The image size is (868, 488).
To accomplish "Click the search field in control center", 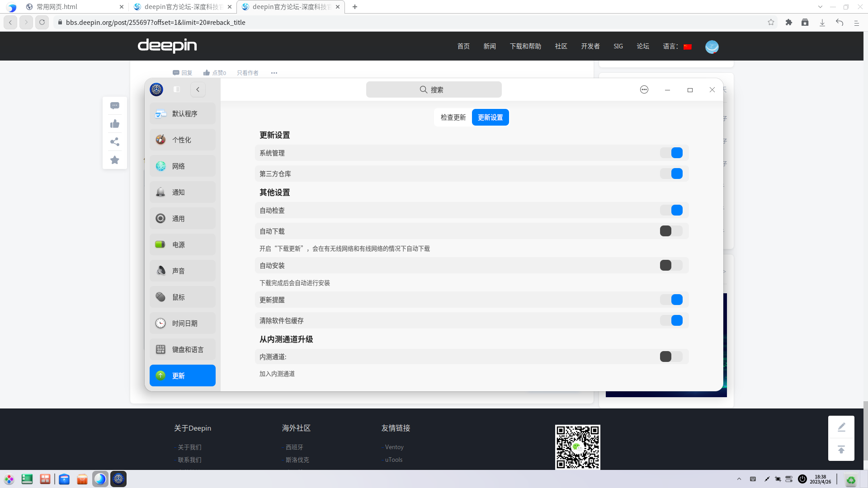I will coord(434,89).
